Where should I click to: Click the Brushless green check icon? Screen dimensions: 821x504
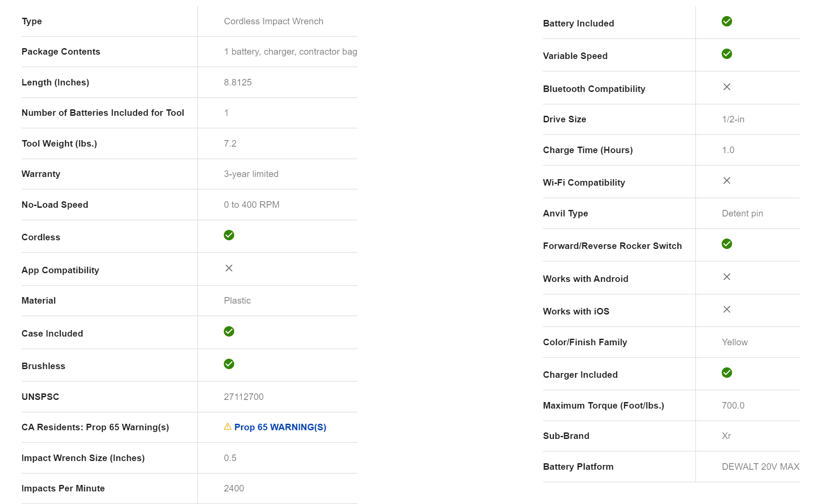point(229,364)
